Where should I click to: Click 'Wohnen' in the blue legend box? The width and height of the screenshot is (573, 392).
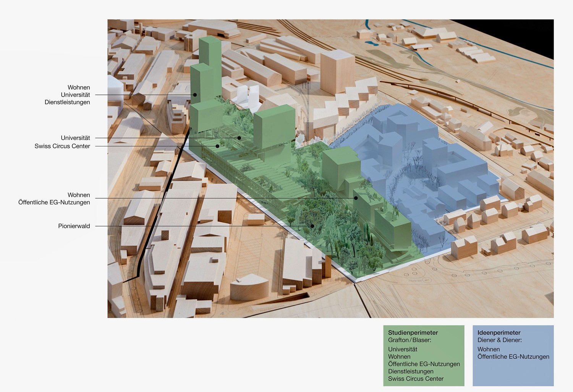pyautogui.click(x=489, y=349)
